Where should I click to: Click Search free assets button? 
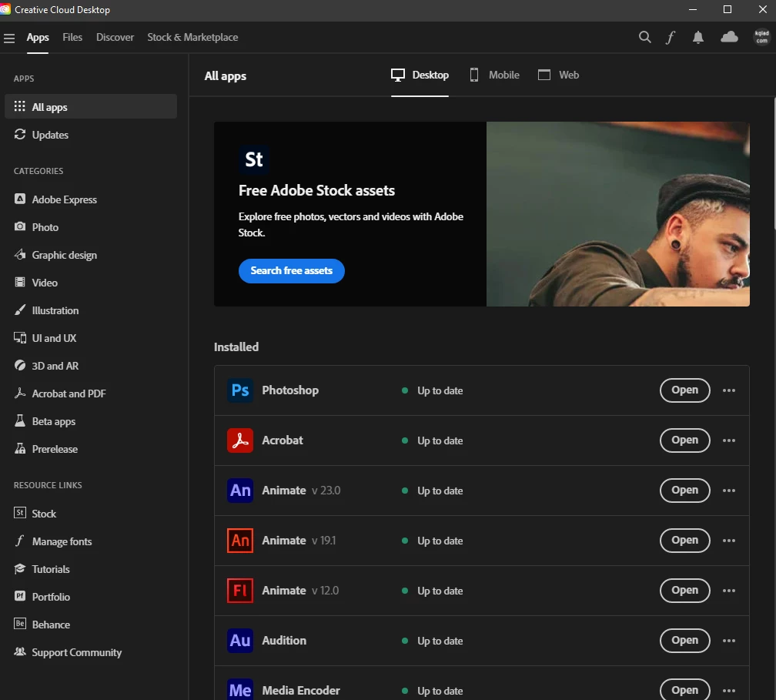click(292, 271)
